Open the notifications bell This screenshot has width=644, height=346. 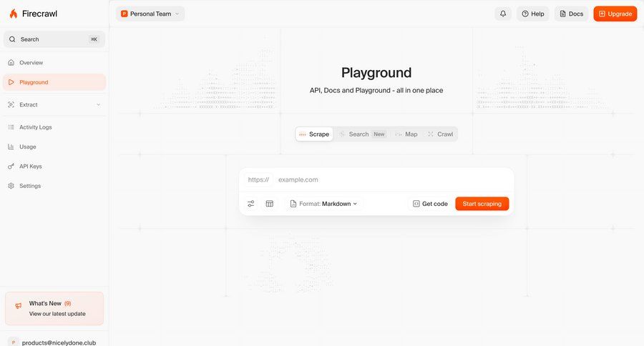503,14
